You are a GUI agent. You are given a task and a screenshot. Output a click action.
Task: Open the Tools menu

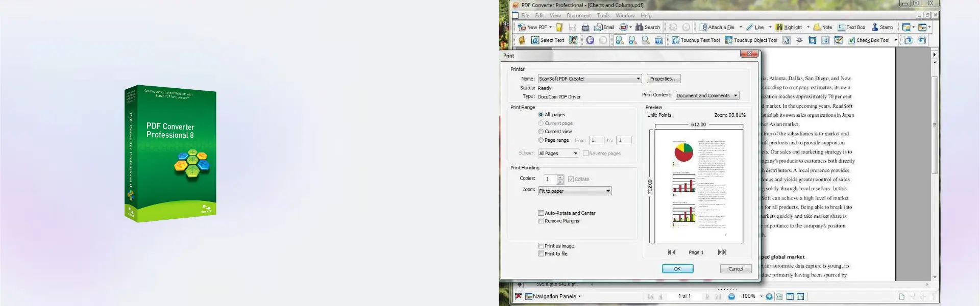pos(603,16)
